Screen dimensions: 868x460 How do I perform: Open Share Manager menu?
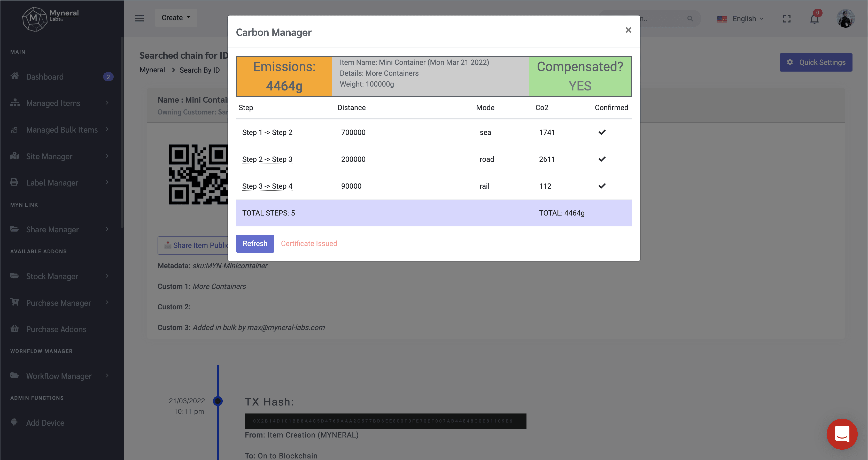pos(52,229)
